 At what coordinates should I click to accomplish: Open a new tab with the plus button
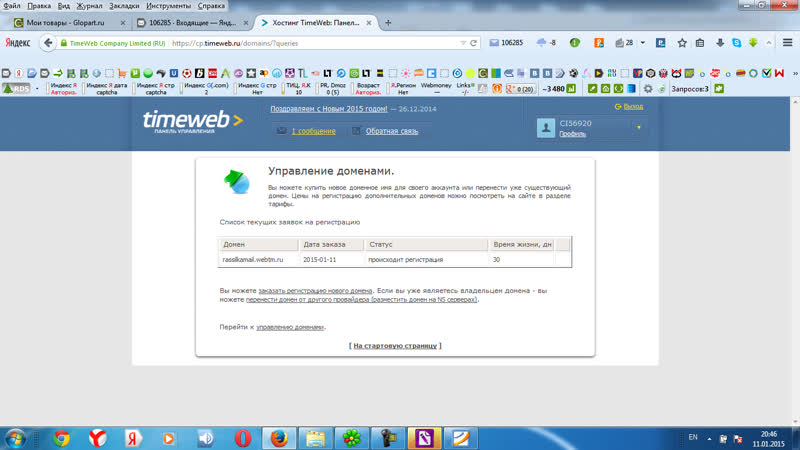click(x=388, y=22)
